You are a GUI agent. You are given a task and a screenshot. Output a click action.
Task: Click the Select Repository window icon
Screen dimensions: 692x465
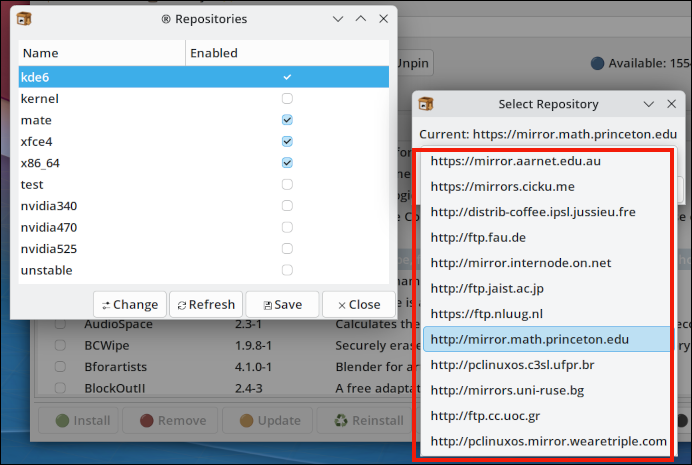tap(426, 104)
